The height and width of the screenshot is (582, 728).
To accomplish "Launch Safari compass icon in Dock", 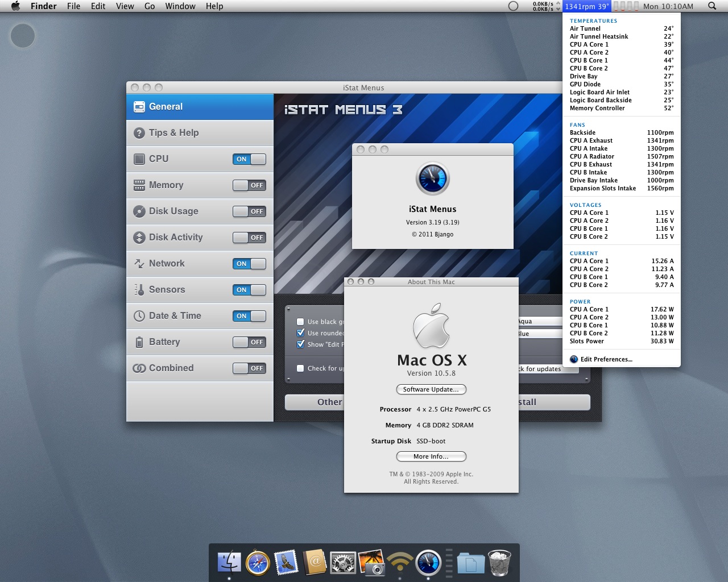I will click(x=258, y=563).
